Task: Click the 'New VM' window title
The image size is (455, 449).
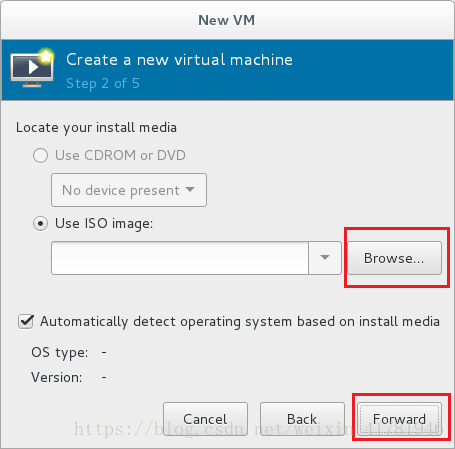Action: click(x=227, y=20)
